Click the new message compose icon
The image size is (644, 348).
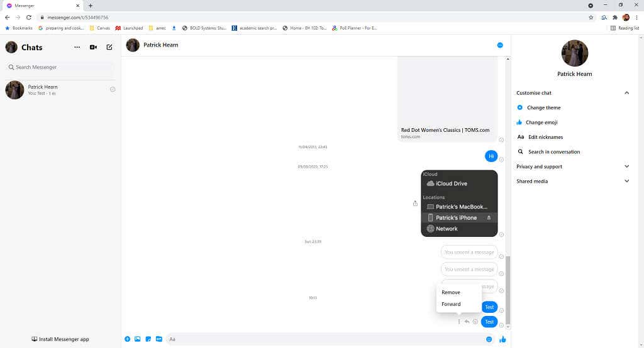(109, 47)
